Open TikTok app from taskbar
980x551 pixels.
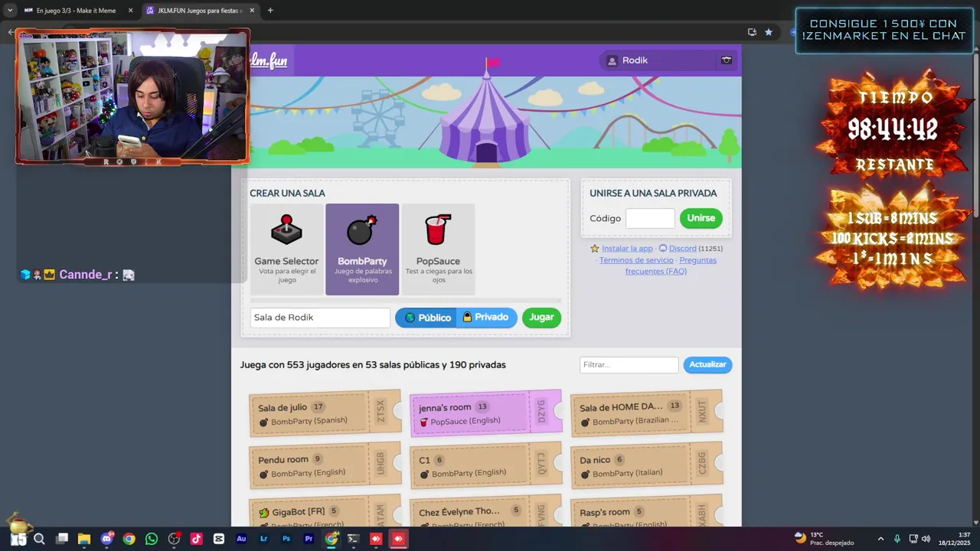click(197, 539)
